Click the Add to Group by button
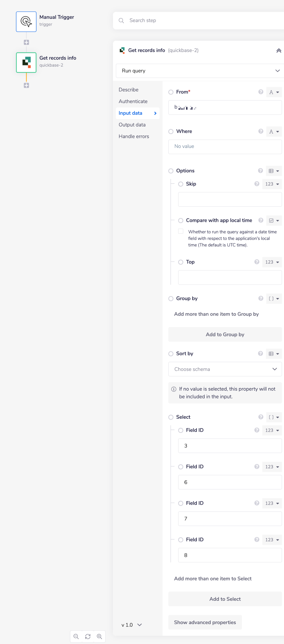Image resolution: width=284 pixels, height=644 pixels. [x=225, y=334]
